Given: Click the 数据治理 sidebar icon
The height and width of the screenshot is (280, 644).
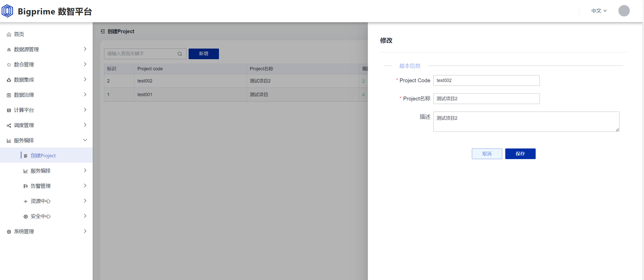Looking at the screenshot, I should pyautogui.click(x=9, y=95).
